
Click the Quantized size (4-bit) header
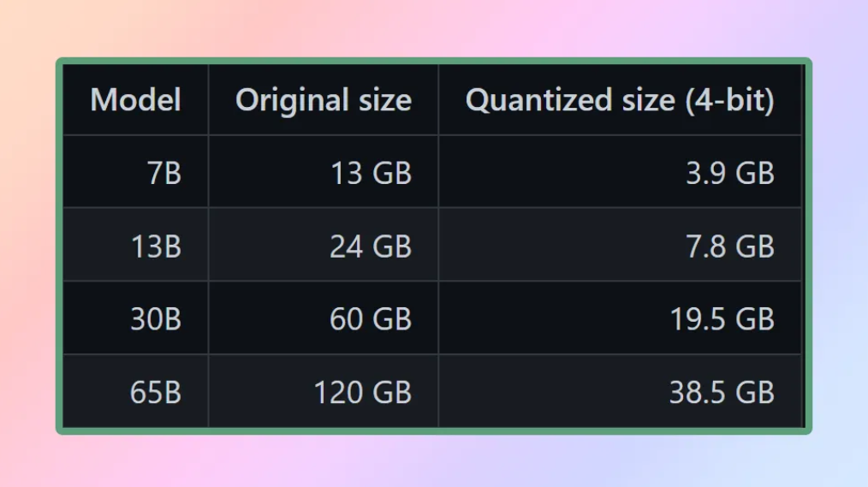[x=620, y=100]
